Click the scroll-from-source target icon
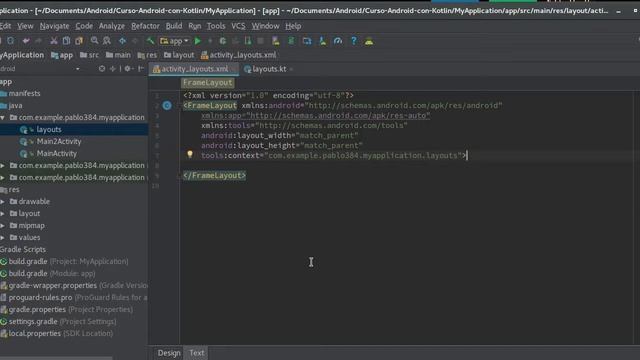The image size is (640, 360). (x=102, y=69)
